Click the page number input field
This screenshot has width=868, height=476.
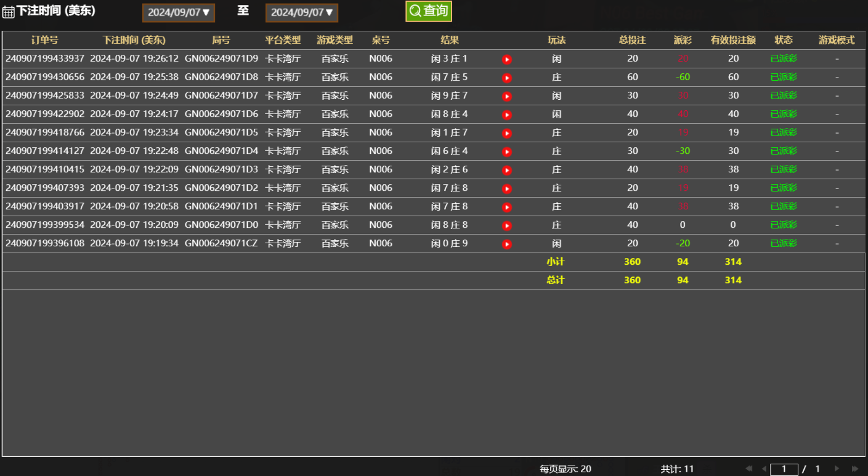(x=784, y=469)
